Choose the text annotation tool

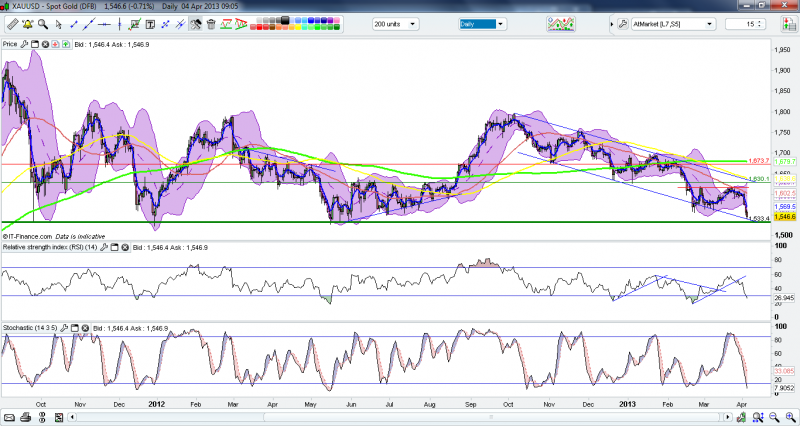click(150, 23)
